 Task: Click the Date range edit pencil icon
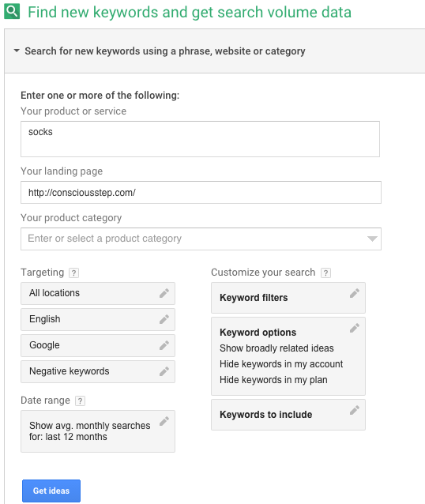click(164, 421)
